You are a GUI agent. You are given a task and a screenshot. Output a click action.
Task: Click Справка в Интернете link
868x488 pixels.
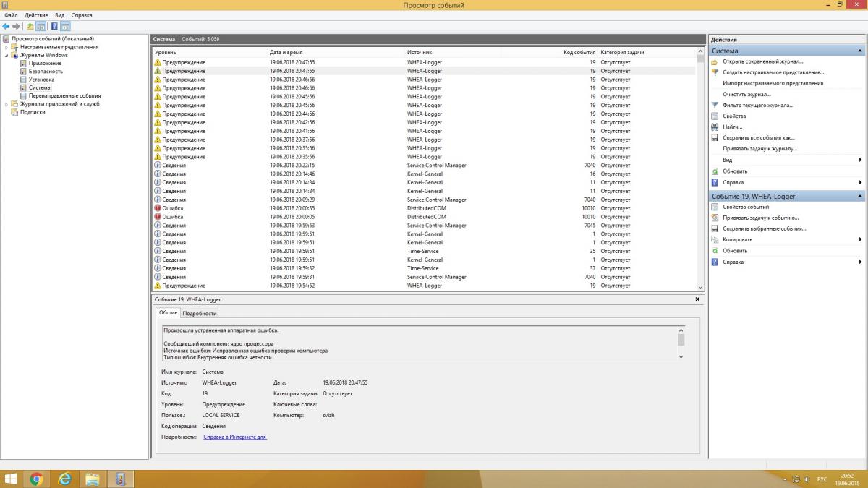(234, 437)
